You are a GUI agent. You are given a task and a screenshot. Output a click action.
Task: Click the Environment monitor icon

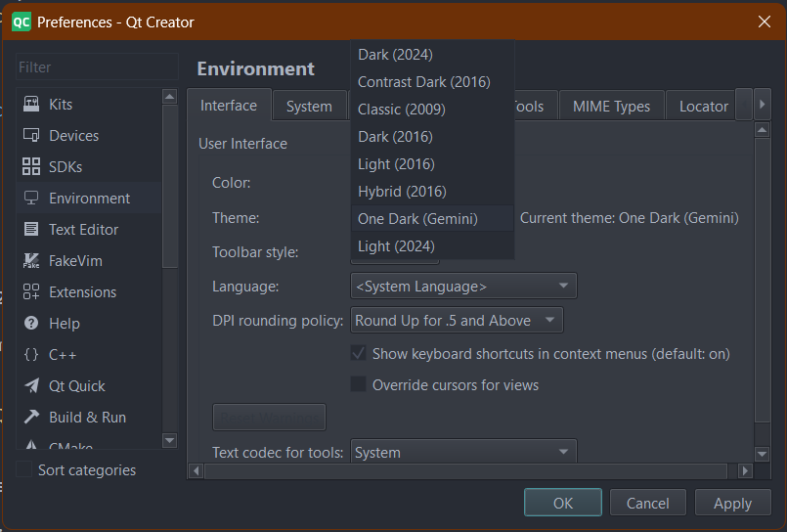point(31,198)
